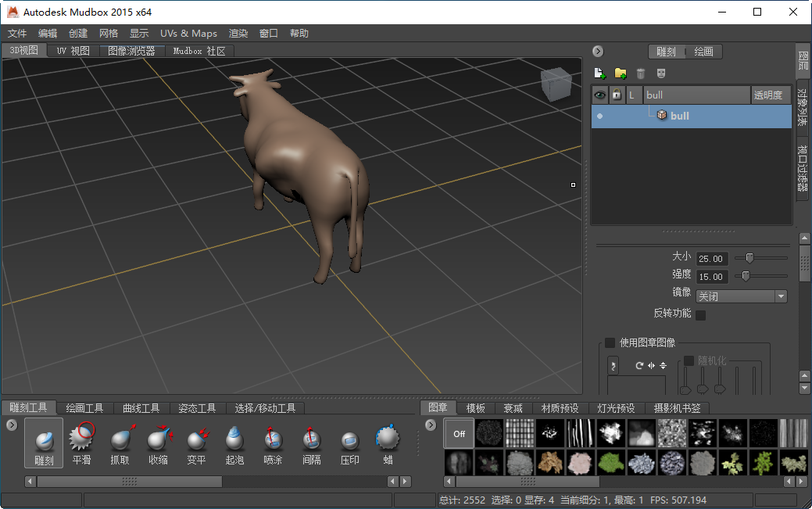Switch to the UV 视图 tab
The width and height of the screenshot is (812, 509).
pos(73,51)
